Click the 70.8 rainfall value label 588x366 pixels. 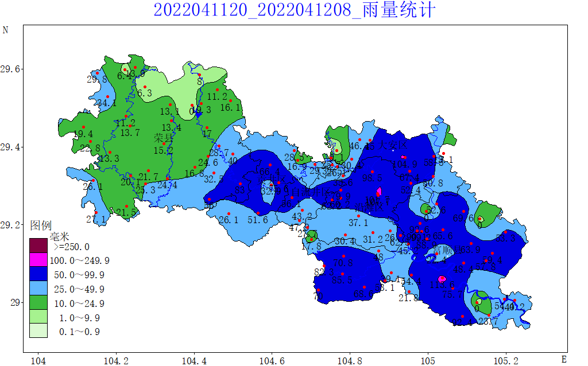pyautogui.click(x=343, y=263)
